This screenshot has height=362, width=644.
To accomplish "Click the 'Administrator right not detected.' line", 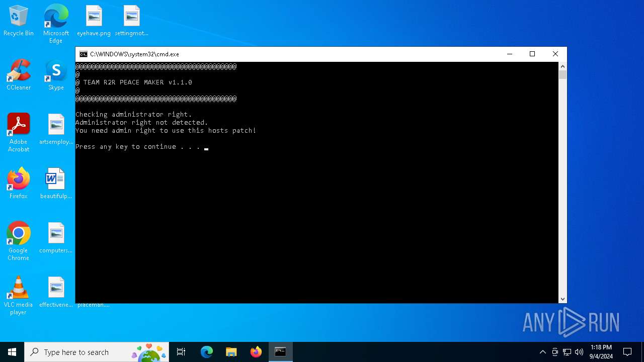I will pyautogui.click(x=141, y=123).
